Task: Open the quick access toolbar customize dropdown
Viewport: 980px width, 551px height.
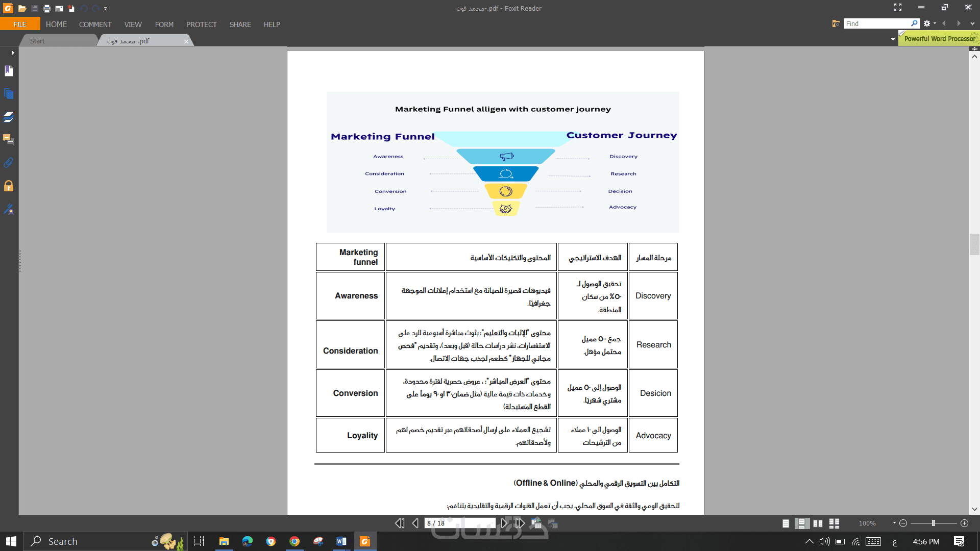Action: [x=106, y=9]
